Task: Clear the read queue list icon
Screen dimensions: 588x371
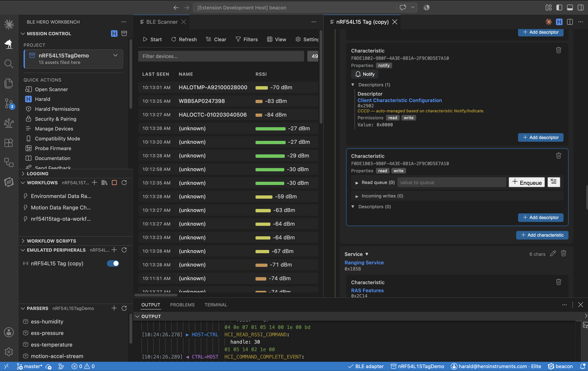Action: (554, 182)
